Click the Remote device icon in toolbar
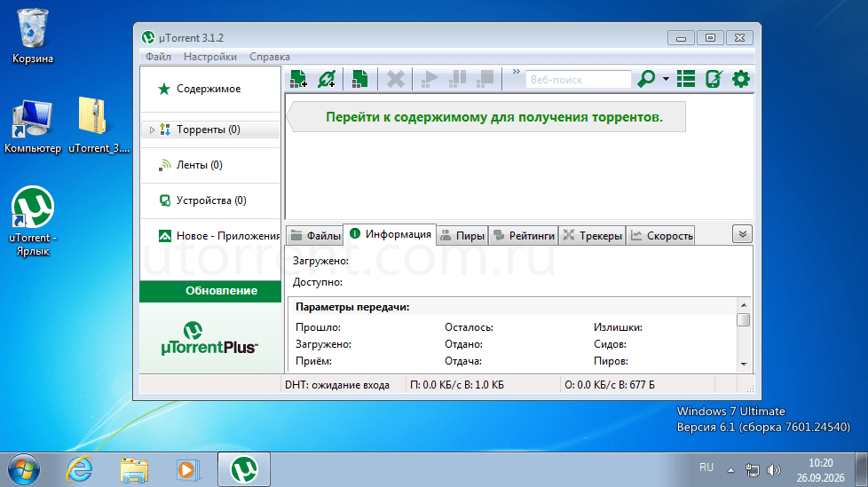The width and height of the screenshot is (868, 487). (x=714, y=79)
